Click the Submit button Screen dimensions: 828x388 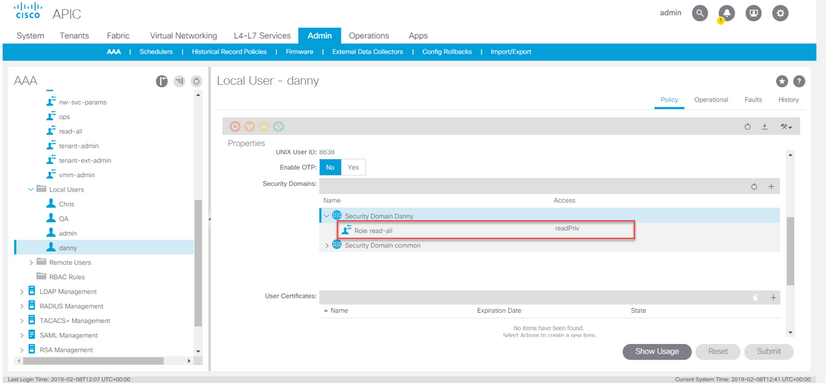tap(769, 352)
